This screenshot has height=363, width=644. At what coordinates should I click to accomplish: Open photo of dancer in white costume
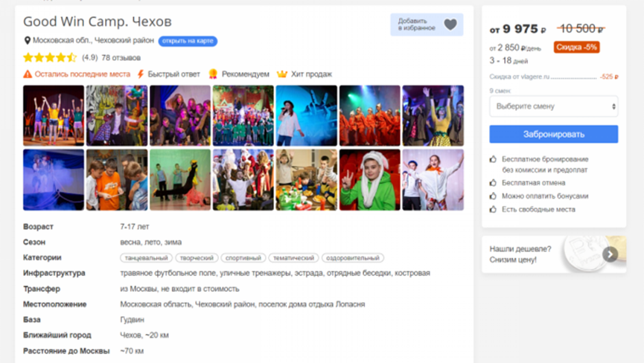point(433,180)
